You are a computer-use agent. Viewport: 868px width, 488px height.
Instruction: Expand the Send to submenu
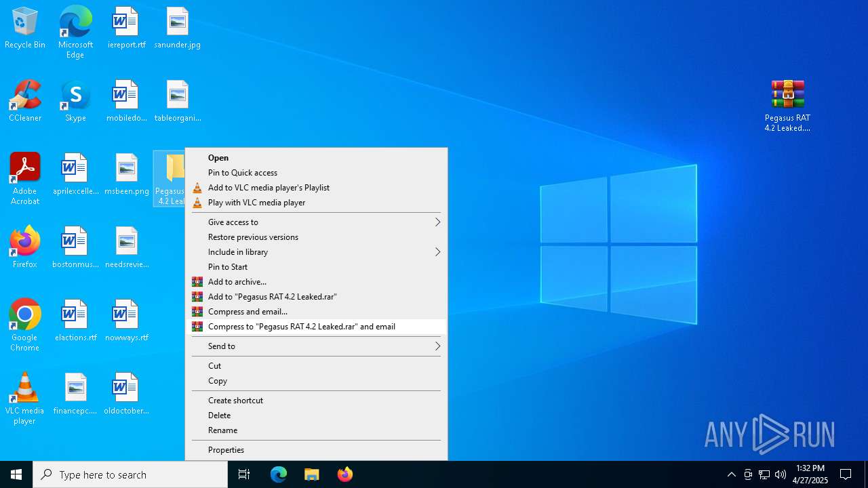316,346
